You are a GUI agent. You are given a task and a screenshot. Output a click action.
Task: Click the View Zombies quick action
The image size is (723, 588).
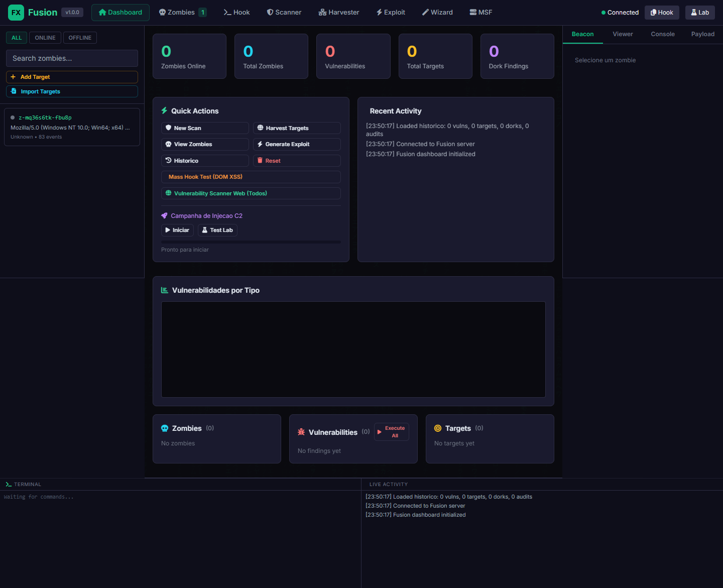point(205,144)
